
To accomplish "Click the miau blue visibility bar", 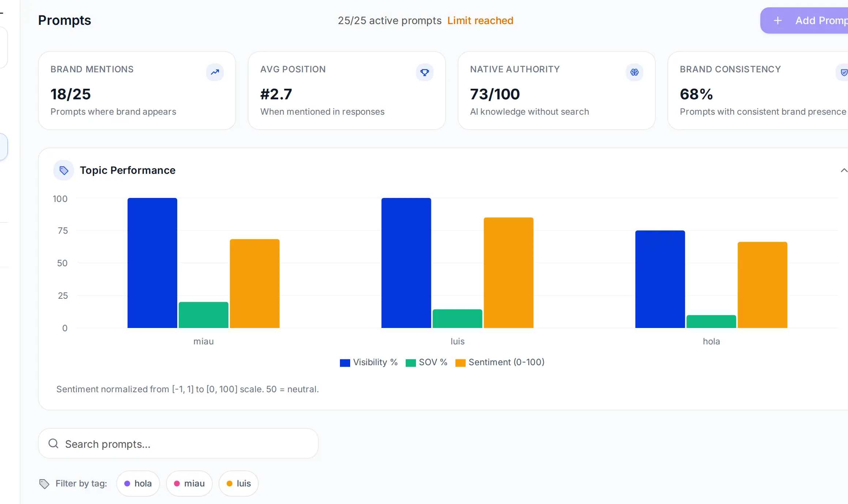I will [x=152, y=263].
